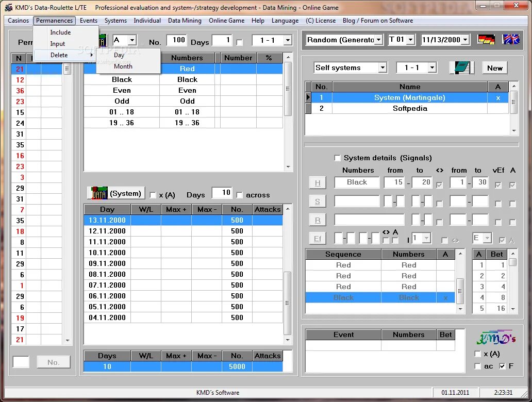This screenshot has width=532, height=402.
Task: Enable the across checkbox
Action: [240, 195]
